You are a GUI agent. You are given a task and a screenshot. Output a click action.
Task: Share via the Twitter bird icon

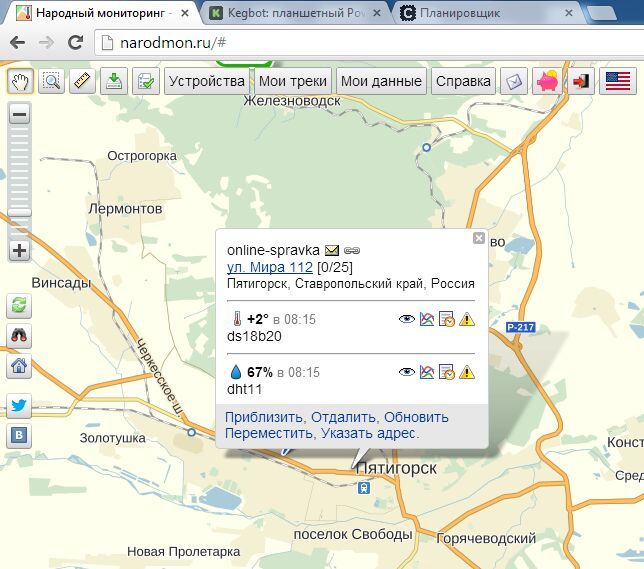point(19,405)
